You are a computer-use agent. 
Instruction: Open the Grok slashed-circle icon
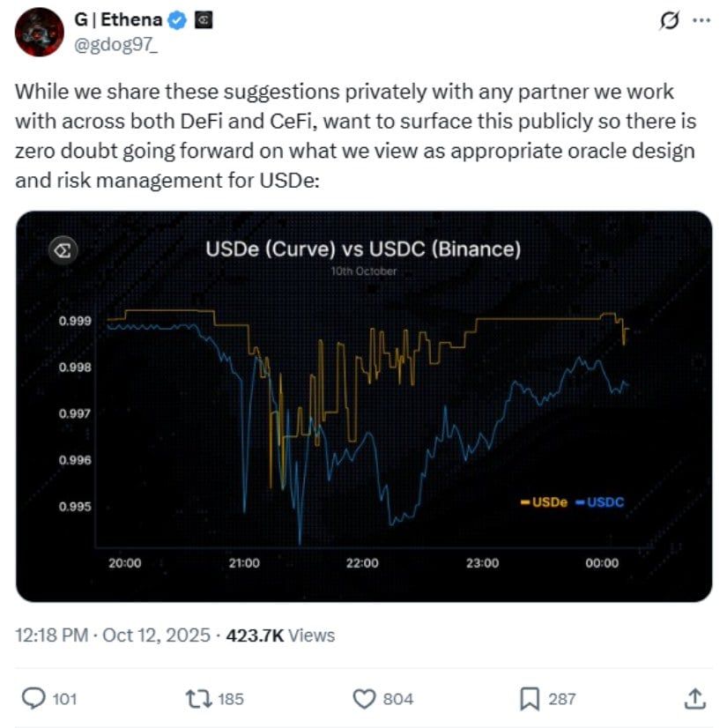tap(669, 22)
